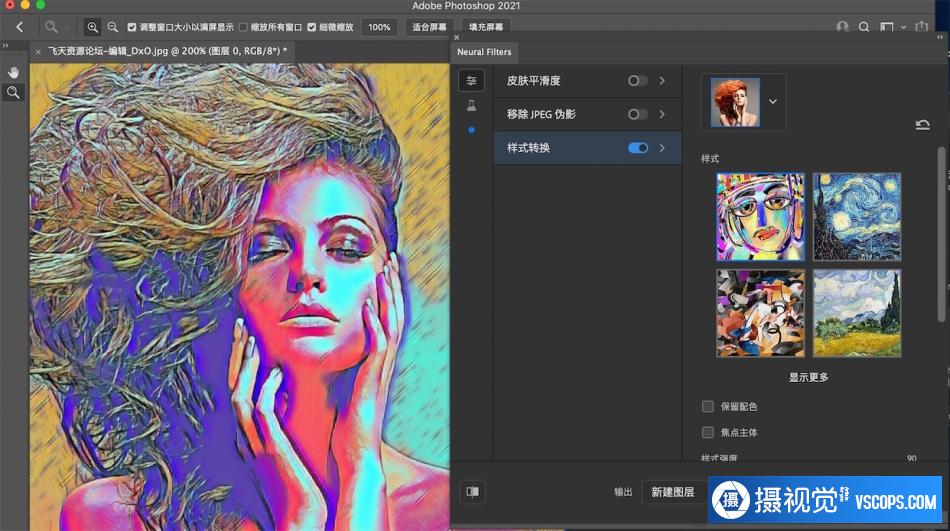Click the before/after preview toggle icon
Screen dimensions: 950x531
click(473, 492)
